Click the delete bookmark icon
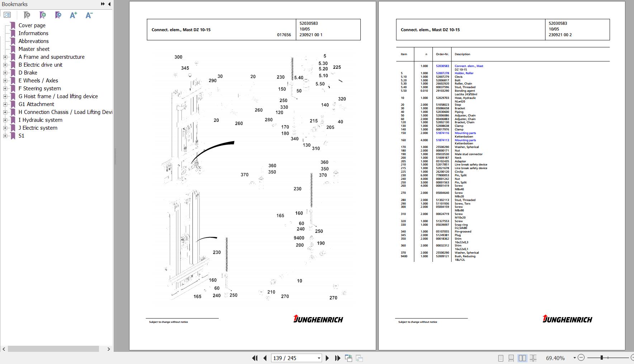 27,15
